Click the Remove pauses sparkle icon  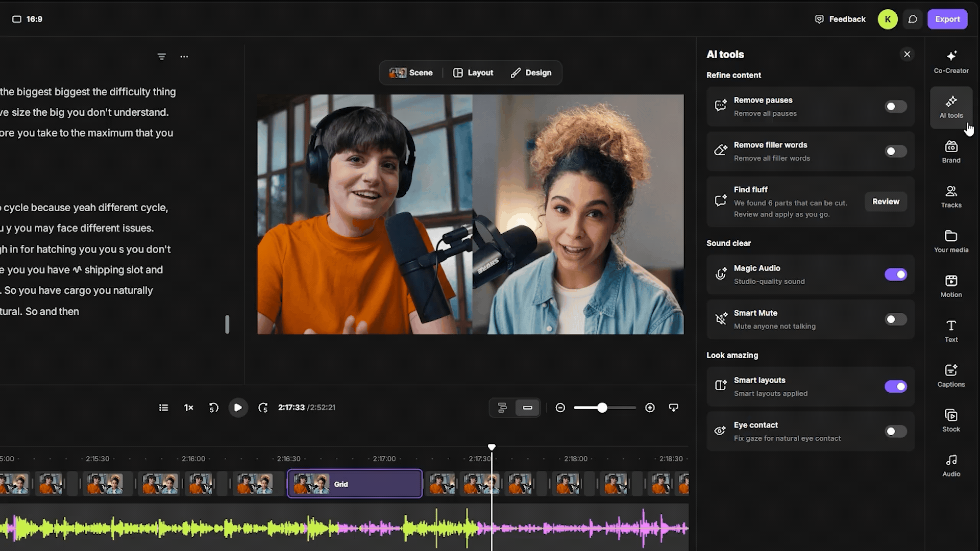pyautogui.click(x=720, y=106)
